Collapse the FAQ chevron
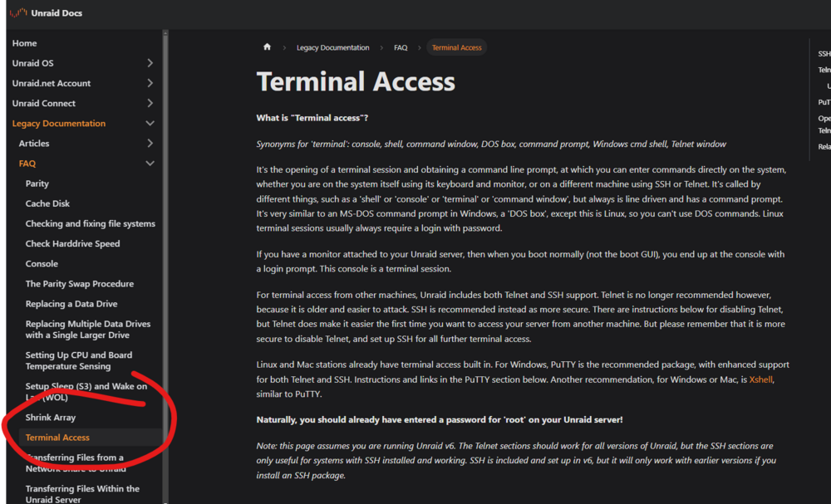 (150, 164)
